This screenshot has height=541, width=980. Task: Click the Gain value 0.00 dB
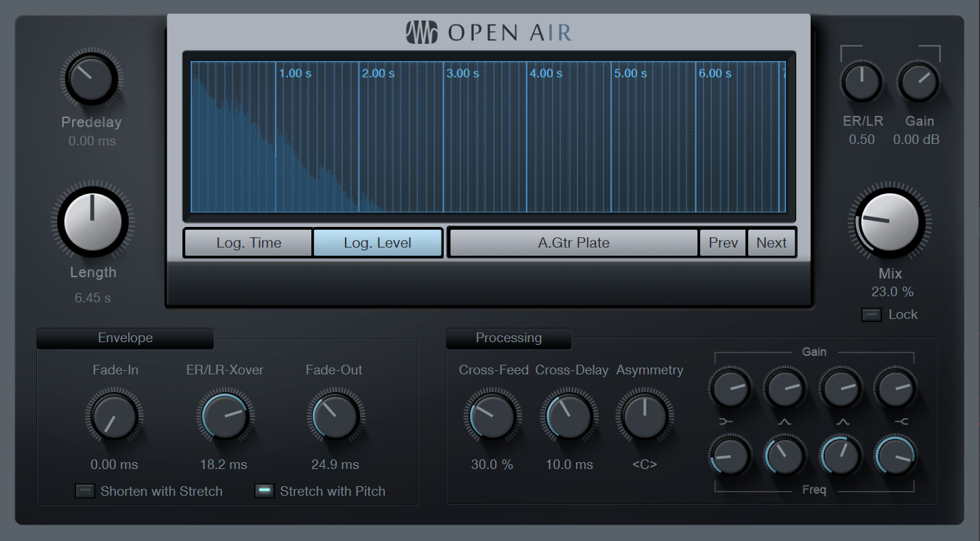pos(916,140)
